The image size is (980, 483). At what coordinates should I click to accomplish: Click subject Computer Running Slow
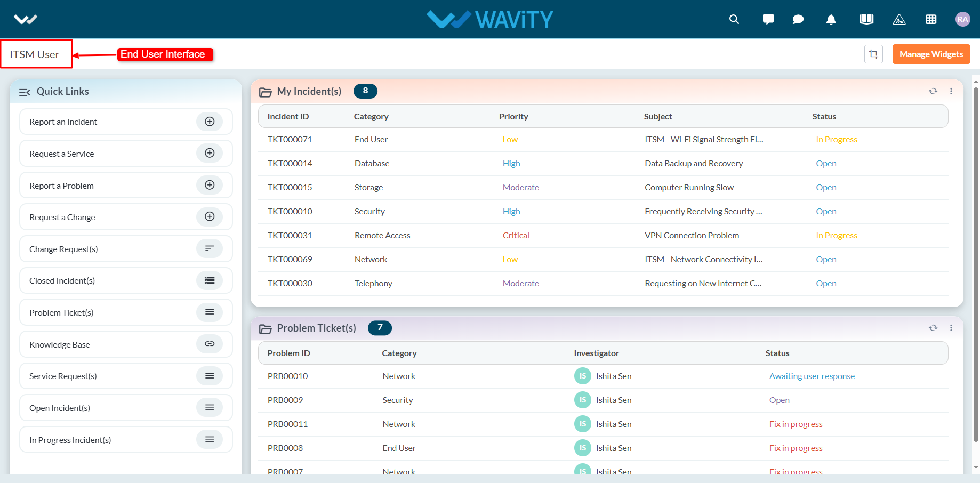tap(689, 187)
